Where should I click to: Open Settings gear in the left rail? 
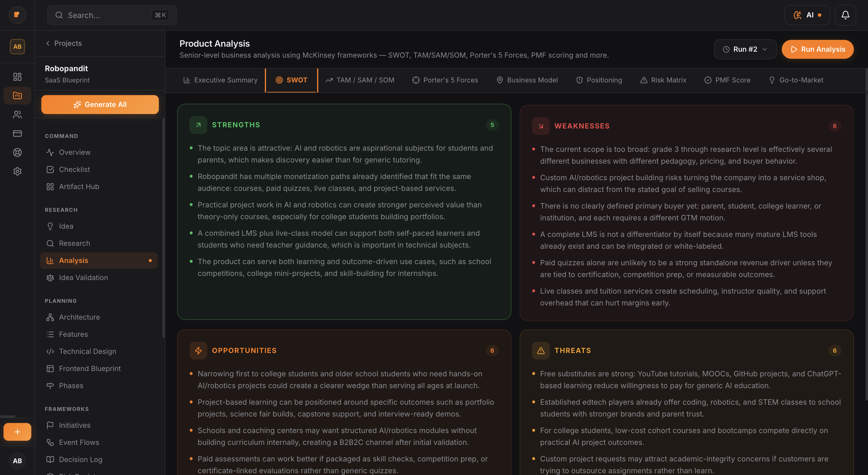[x=17, y=171]
